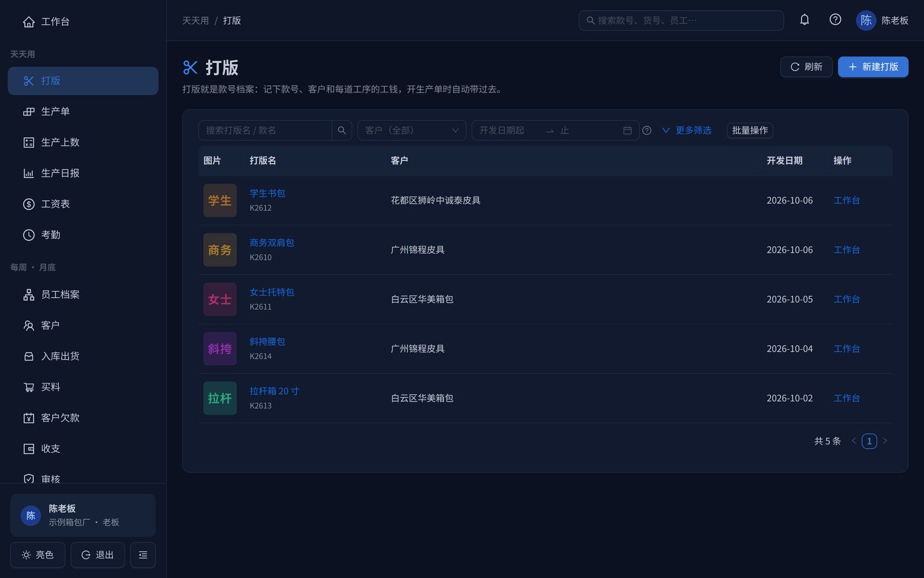Select 考勤 in the sidebar
Screen dimensions: 924x578
[83, 235]
